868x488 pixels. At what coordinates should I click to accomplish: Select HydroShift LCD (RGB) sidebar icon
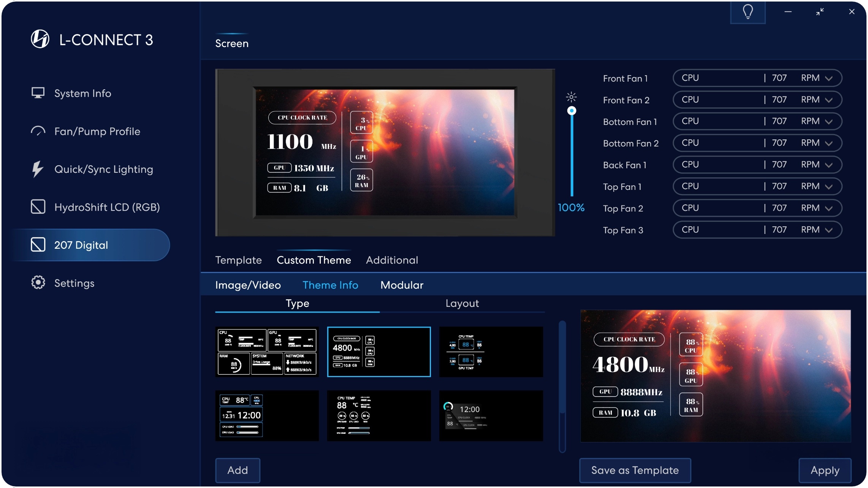click(38, 207)
